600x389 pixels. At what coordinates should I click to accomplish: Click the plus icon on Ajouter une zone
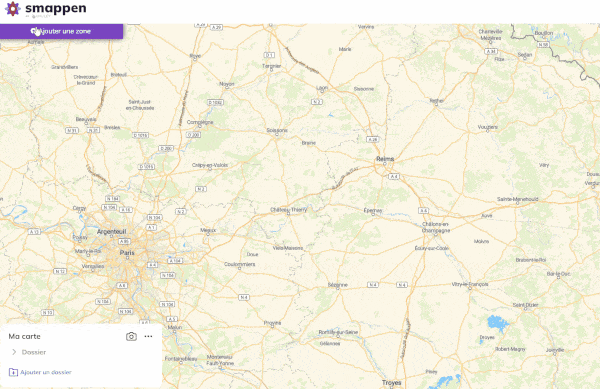(x=34, y=31)
